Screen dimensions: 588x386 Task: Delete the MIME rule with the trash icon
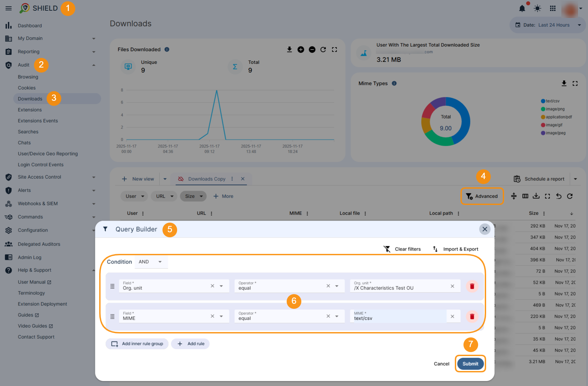click(472, 316)
